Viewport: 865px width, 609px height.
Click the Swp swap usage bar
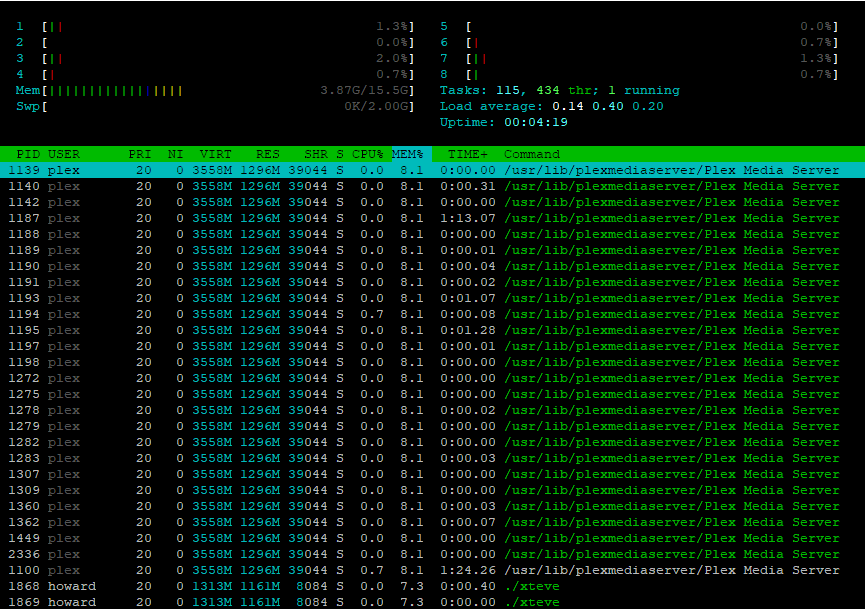click(215, 106)
